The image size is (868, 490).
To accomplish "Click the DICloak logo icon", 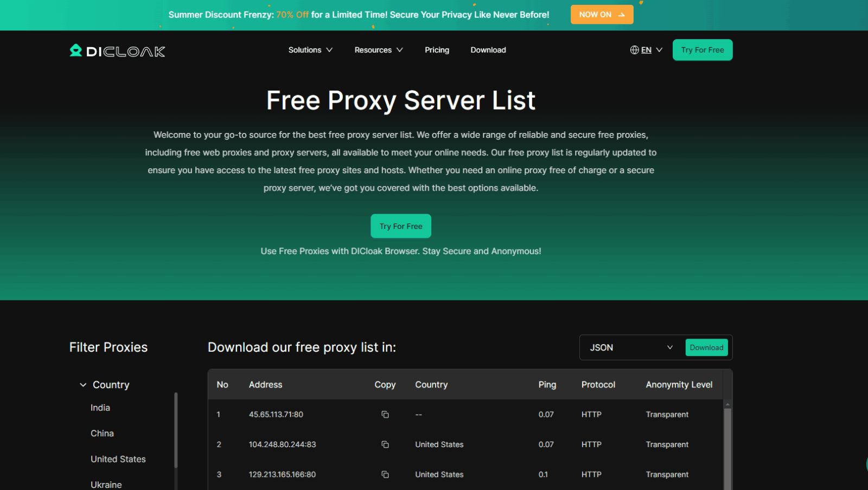I will coord(76,50).
